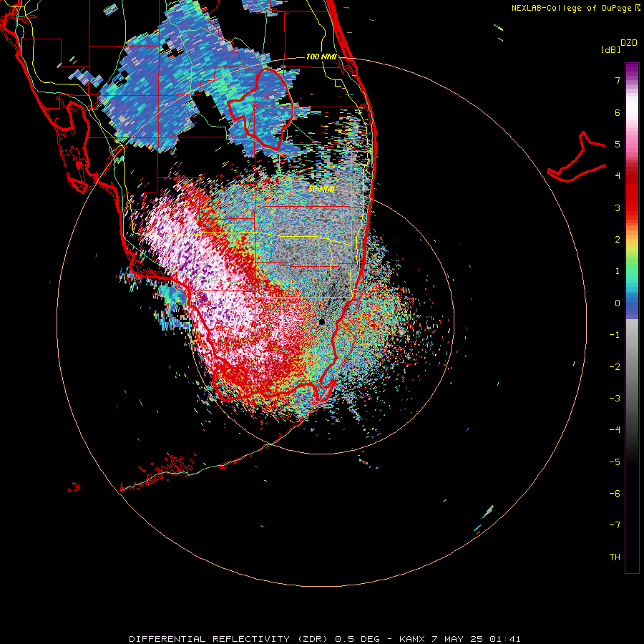Click the -3 value on the color scale
644x644 pixels.
(x=615, y=399)
